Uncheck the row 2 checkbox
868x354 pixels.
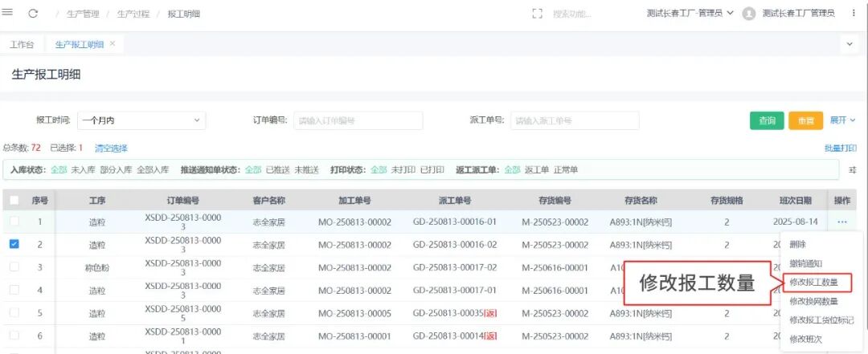click(x=14, y=244)
